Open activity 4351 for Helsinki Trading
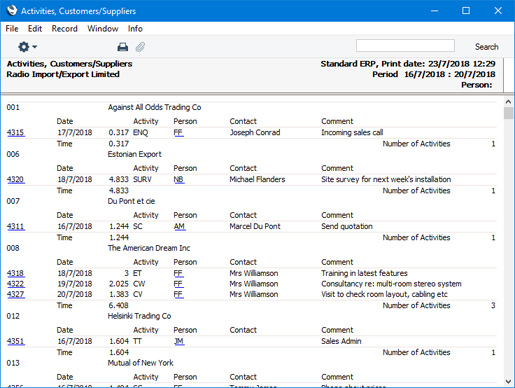This screenshot has width=515, height=388. (x=15, y=341)
